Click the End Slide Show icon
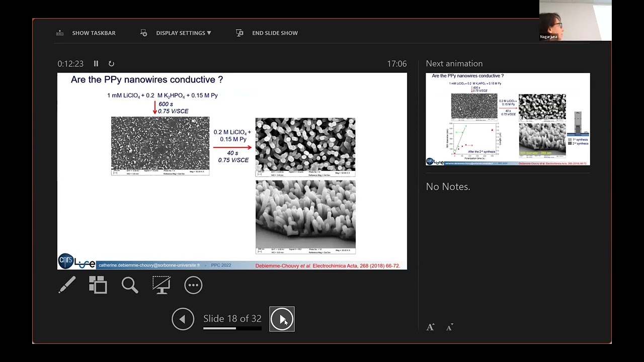Image resolution: width=644 pixels, height=362 pixels. click(239, 33)
